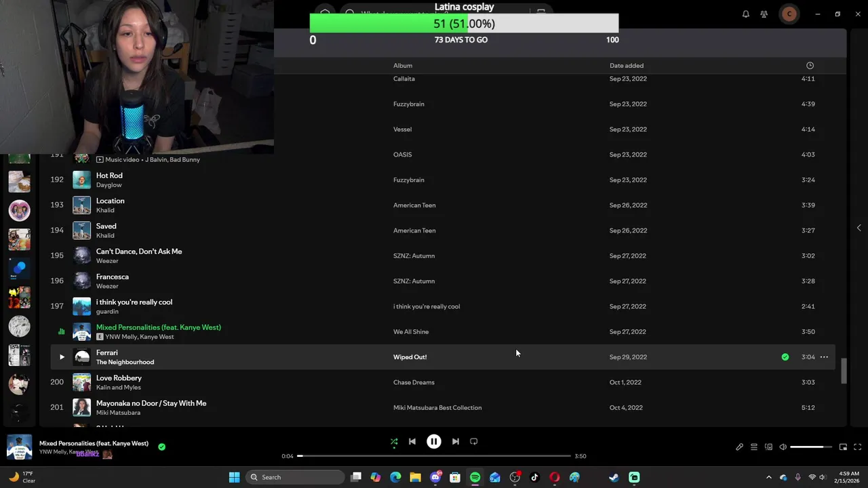Open the friend activity icon
The image size is (868, 488).
pos(764,14)
